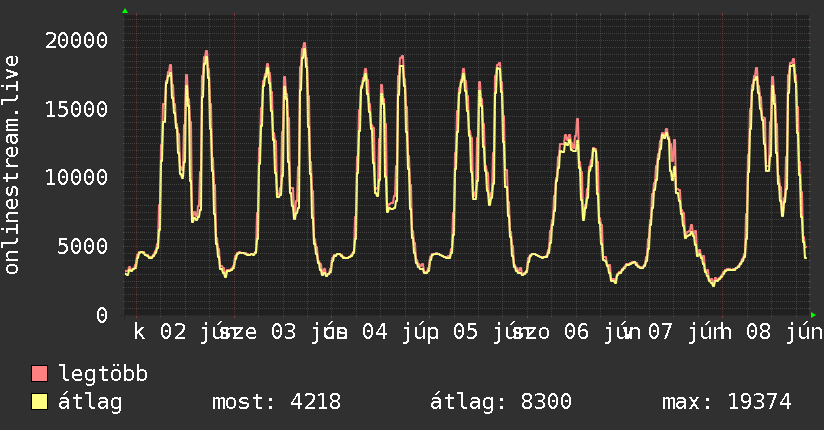The image size is (824, 430).
Task: Click the green arrow atop the y-axis
Action: point(125,11)
